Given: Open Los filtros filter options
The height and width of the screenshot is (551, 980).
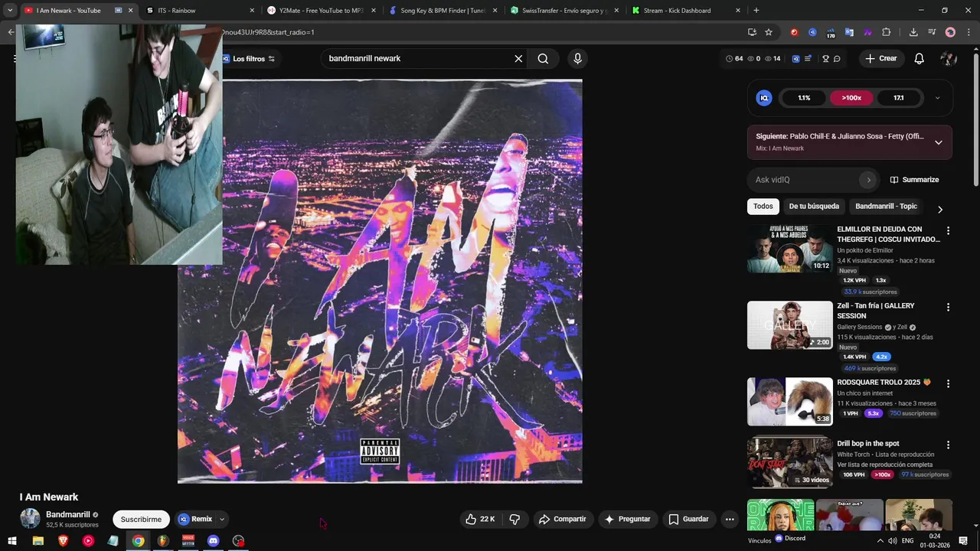Looking at the screenshot, I should tap(249, 59).
